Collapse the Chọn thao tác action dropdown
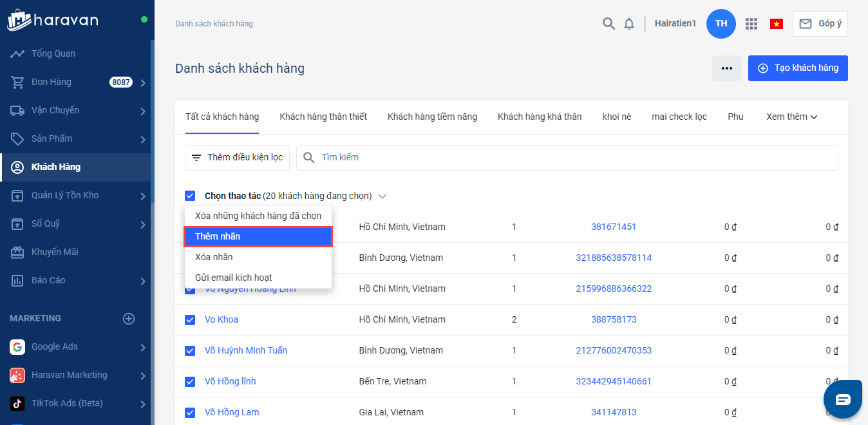 coord(382,196)
